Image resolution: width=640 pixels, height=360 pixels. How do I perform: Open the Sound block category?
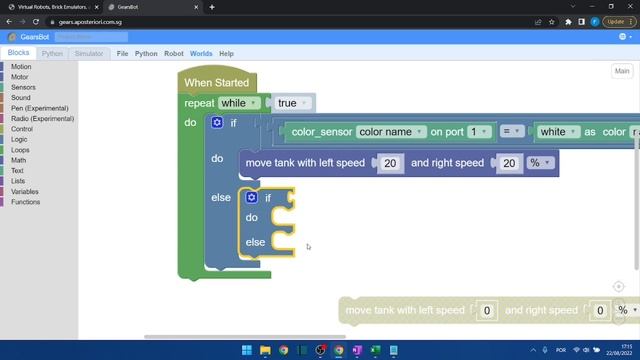pyautogui.click(x=21, y=98)
